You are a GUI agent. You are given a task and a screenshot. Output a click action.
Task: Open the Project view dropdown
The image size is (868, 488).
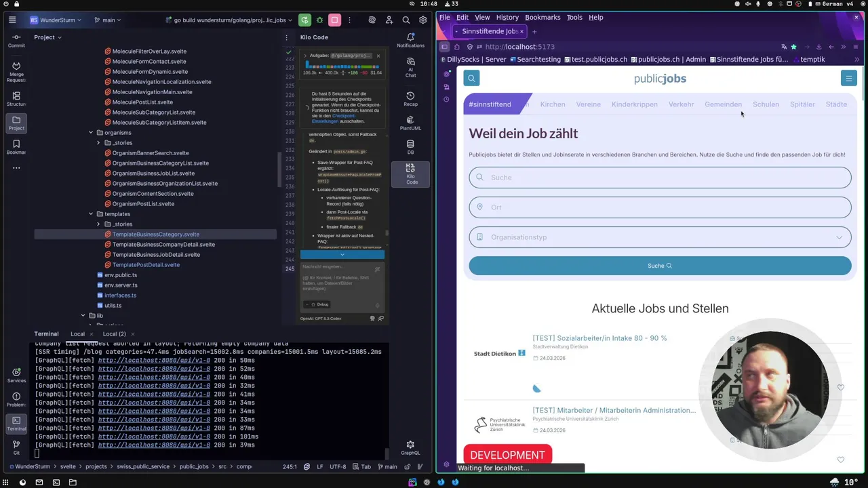coord(47,37)
